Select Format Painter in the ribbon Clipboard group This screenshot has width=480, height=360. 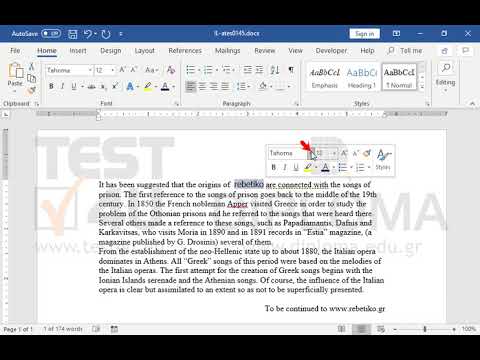31,90
